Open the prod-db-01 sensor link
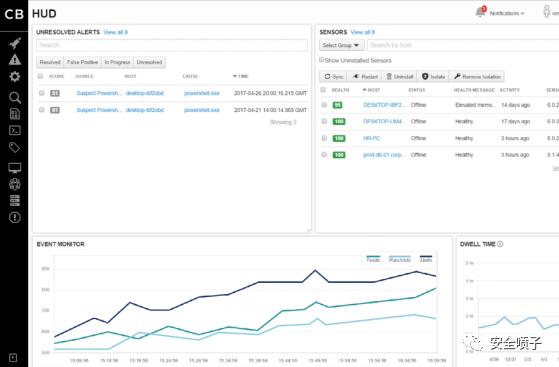This screenshot has height=367, width=559. tap(384, 155)
